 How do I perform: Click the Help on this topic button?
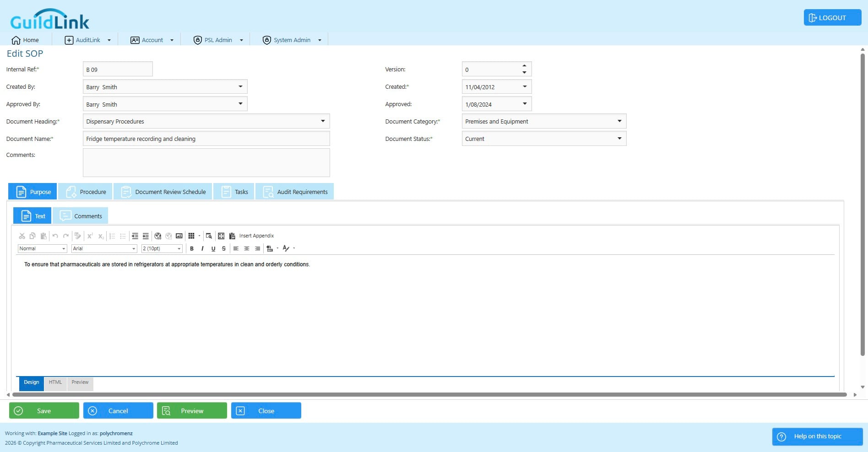817,436
